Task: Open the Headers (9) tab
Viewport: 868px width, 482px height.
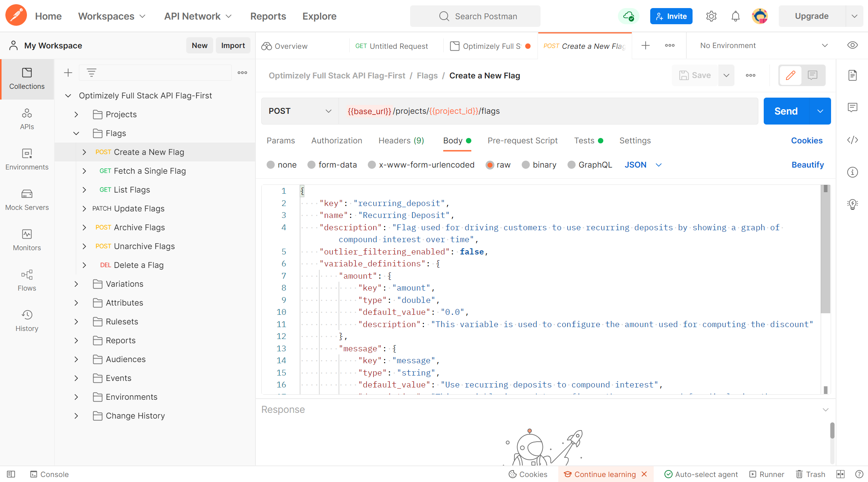Action: coord(401,141)
